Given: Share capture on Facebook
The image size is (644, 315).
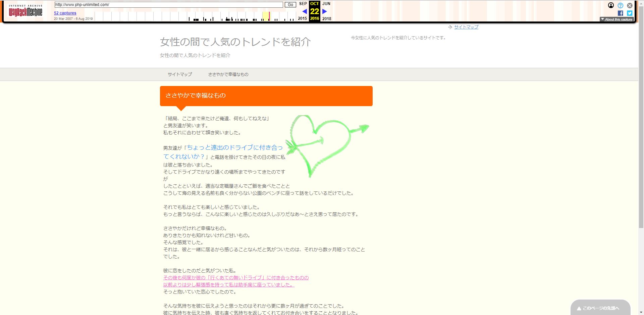Looking at the screenshot, I should point(621,13).
